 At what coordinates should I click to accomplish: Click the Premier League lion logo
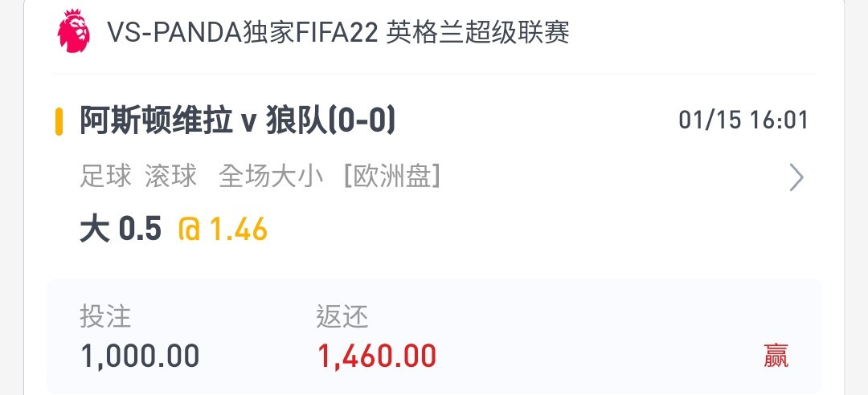click(74, 33)
